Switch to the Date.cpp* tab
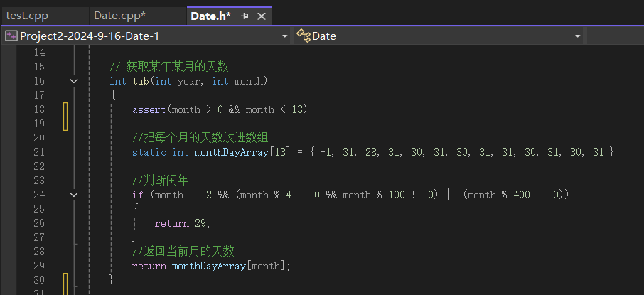The height and width of the screenshot is (295, 644). click(x=119, y=16)
